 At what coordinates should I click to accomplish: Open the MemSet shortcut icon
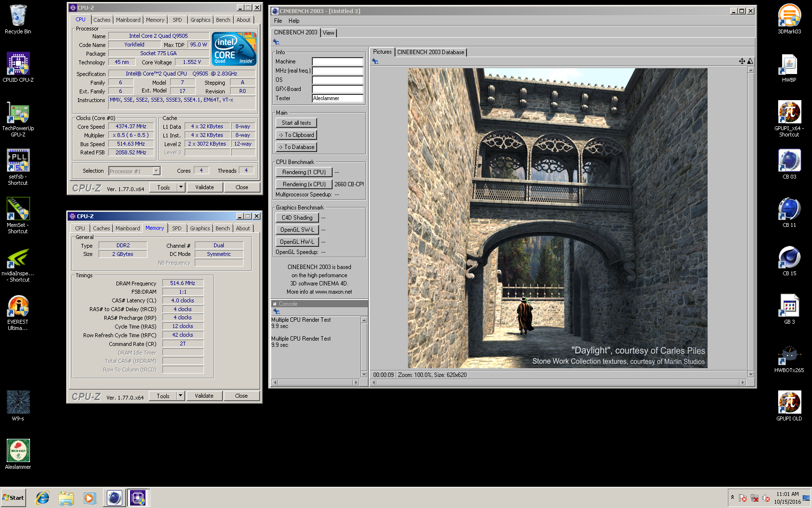[18, 216]
